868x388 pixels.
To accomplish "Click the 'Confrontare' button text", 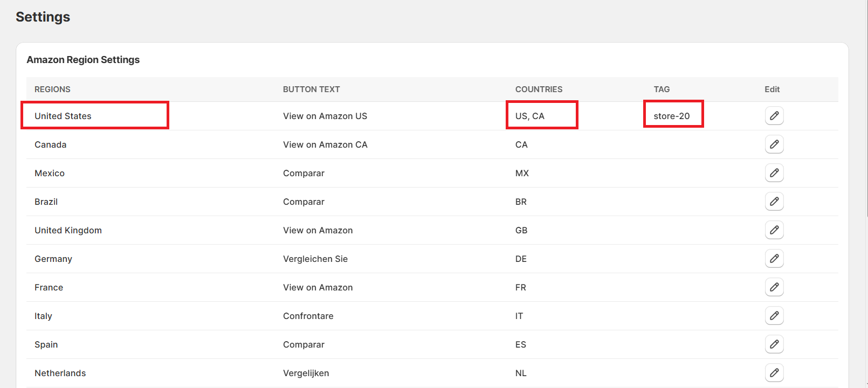I will pos(308,316).
